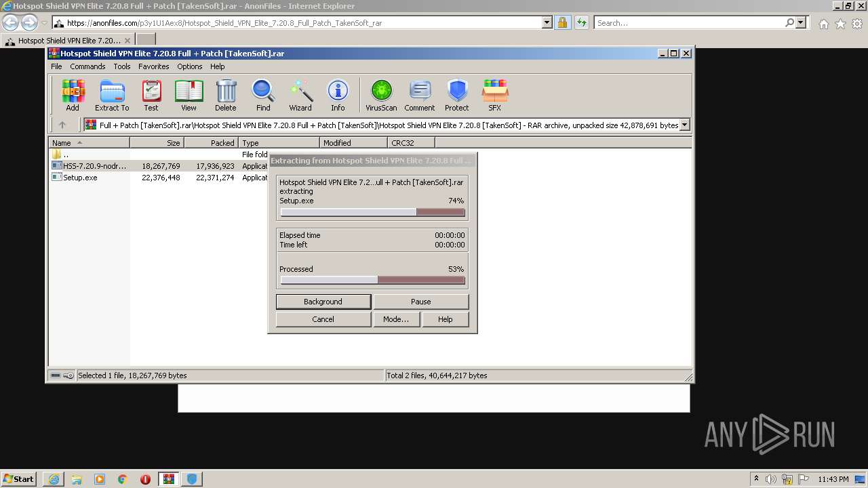Sort by the CRC32 column header
Image resolution: width=868 pixels, height=488 pixels.
tap(411, 143)
